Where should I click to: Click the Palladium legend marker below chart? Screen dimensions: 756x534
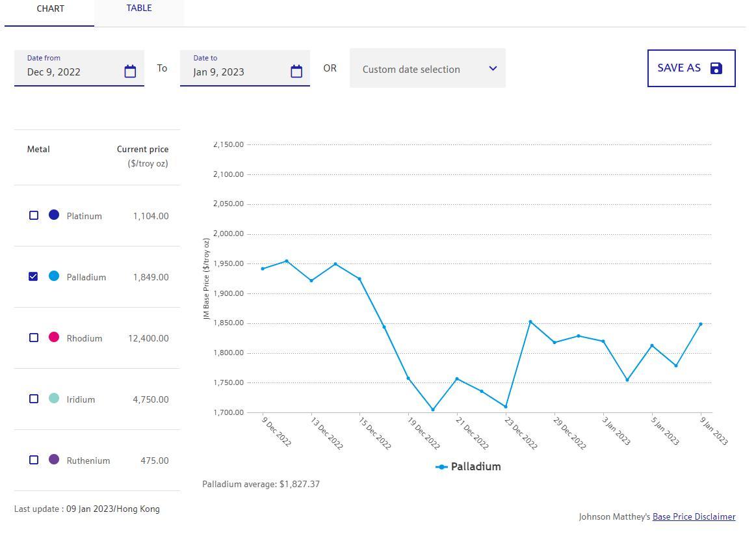point(441,467)
